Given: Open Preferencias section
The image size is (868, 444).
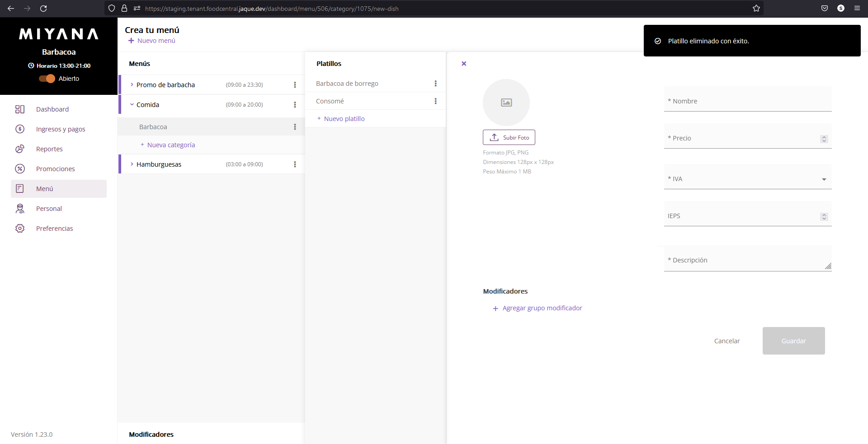Looking at the screenshot, I should coord(59,229).
